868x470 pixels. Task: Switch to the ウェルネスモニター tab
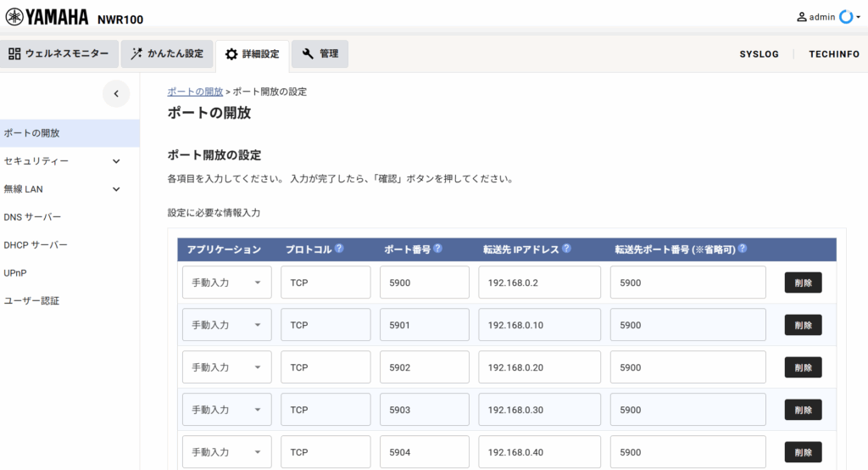pos(58,54)
